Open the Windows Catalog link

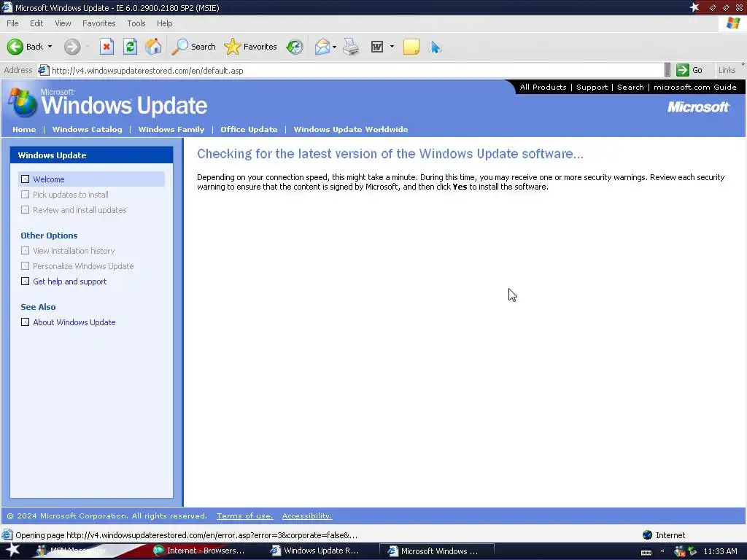click(88, 129)
